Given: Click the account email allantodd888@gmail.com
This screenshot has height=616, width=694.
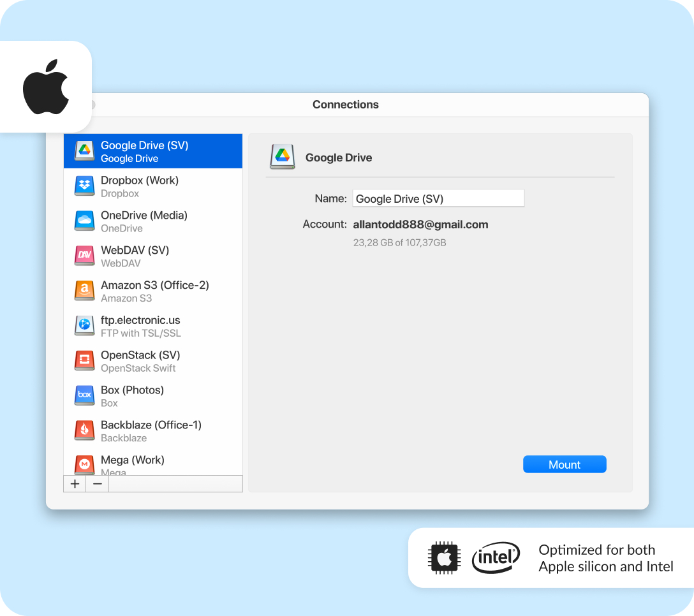Looking at the screenshot, I should (x=420, y=224).
